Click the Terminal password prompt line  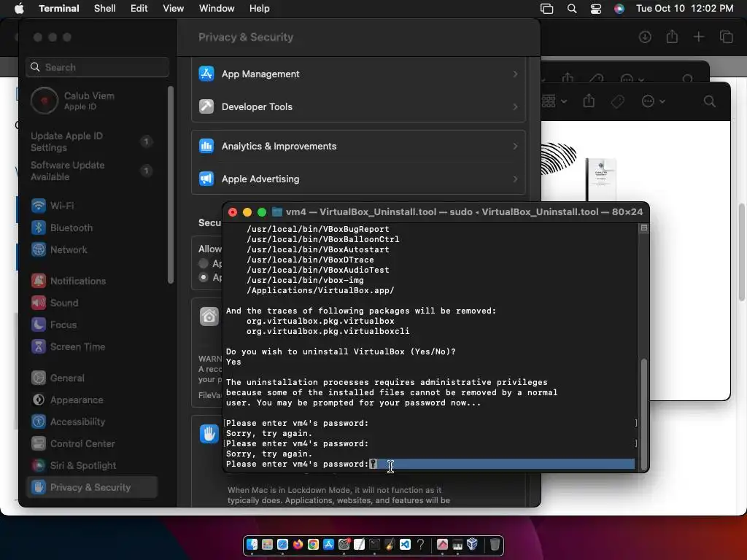pos(430,464)
